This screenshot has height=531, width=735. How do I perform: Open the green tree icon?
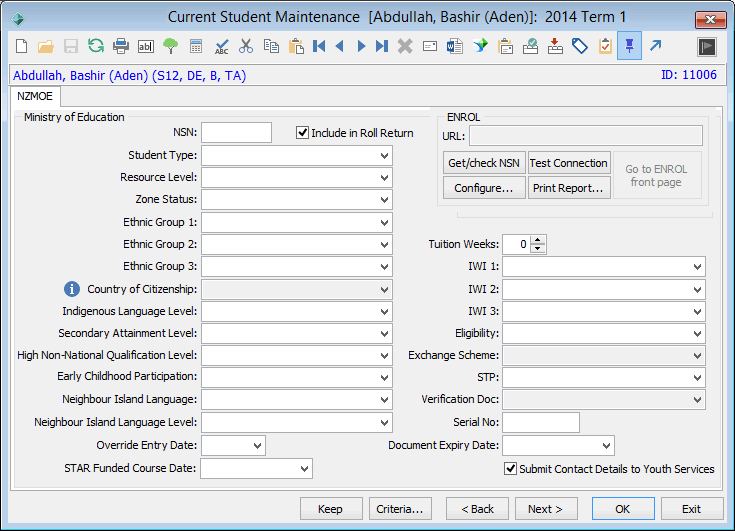coord(171,46)
